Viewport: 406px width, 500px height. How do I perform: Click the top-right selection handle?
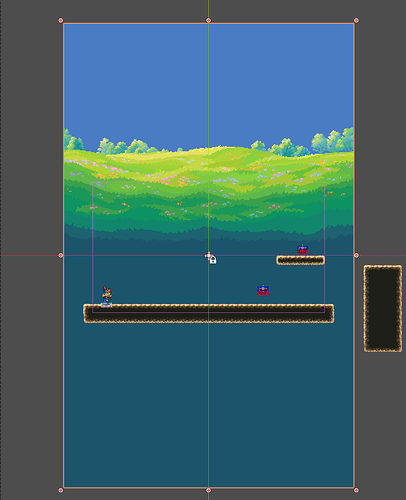pyautogui.click(x=356, y=21)
